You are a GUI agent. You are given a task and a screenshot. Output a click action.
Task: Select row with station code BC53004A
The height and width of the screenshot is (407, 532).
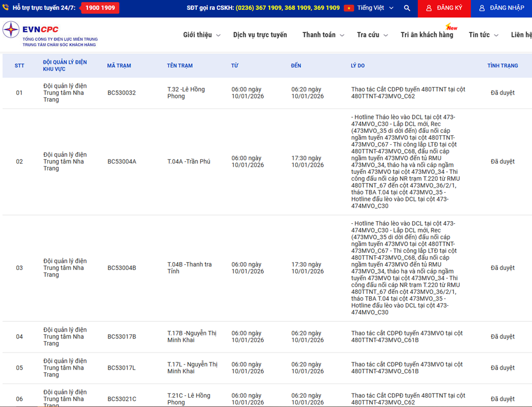click(x=122, y=161)
